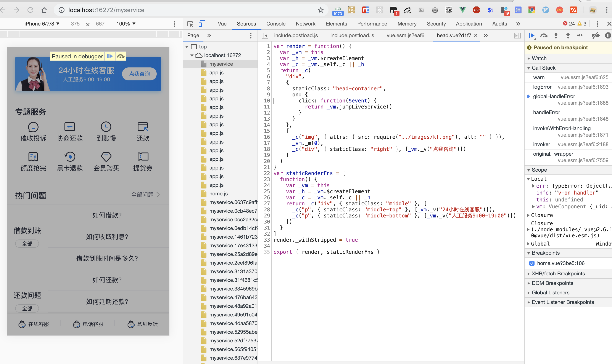This screenshot has height=364, width=612.
Task: Switch to the Vue panel tab
Action: coord(222,24)
